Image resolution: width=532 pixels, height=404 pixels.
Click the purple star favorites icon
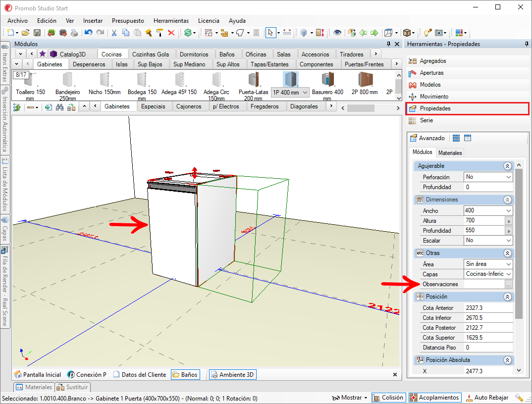pos(43,53)
